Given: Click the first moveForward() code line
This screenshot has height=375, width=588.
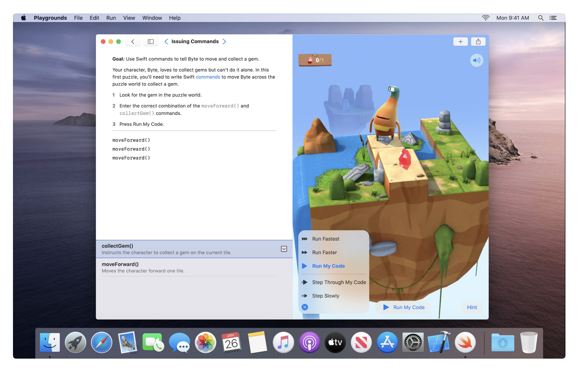Looking at the screenshot, I should pos(131,140).
